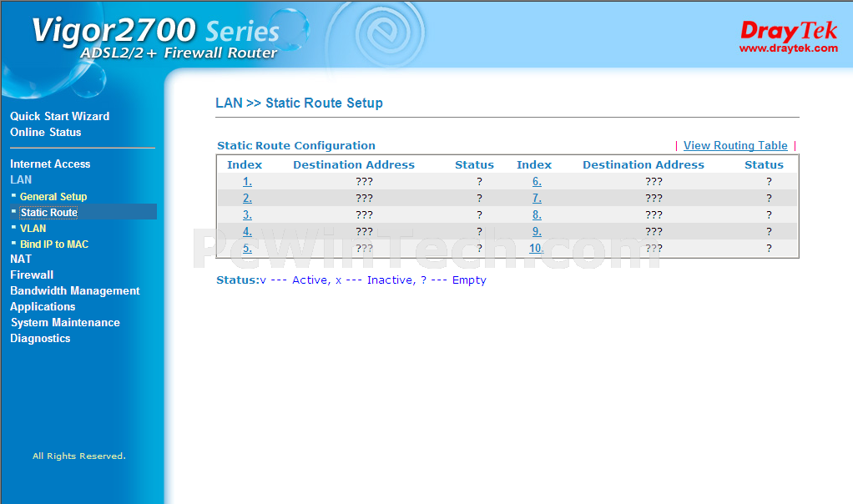Expand Bandwidth Management menu
This screenshot has height=504, width=853.
tap(74, 291)
